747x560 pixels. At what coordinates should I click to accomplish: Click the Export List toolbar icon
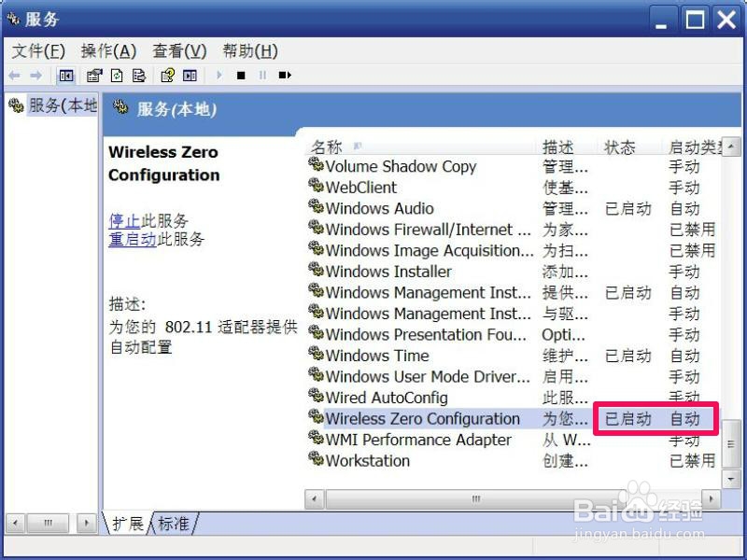(138, 76)
